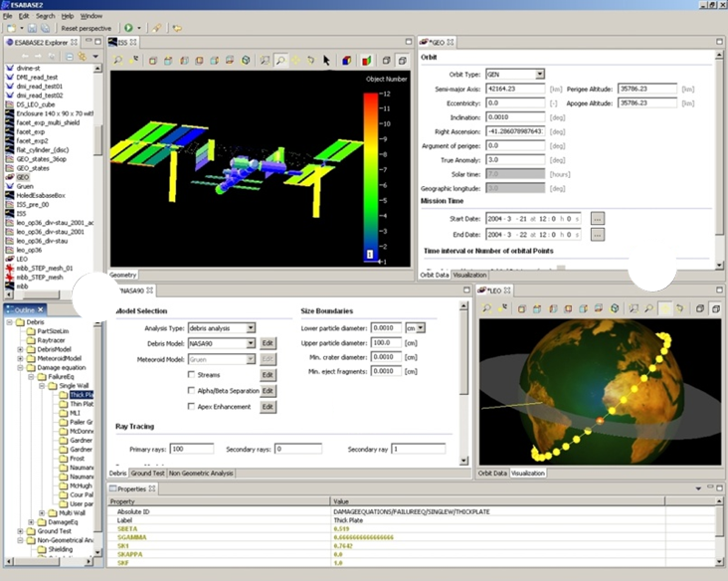This screenshot has height=581, width=728.
Task: Select the magnifier zoom tool in ISS toolbar
Action: point(280,61)
